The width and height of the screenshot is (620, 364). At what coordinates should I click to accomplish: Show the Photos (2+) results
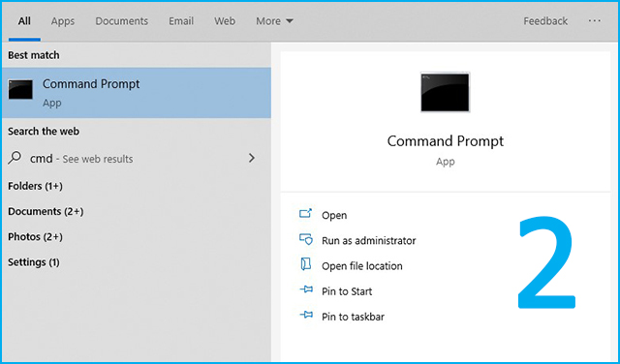coord(35,237)
